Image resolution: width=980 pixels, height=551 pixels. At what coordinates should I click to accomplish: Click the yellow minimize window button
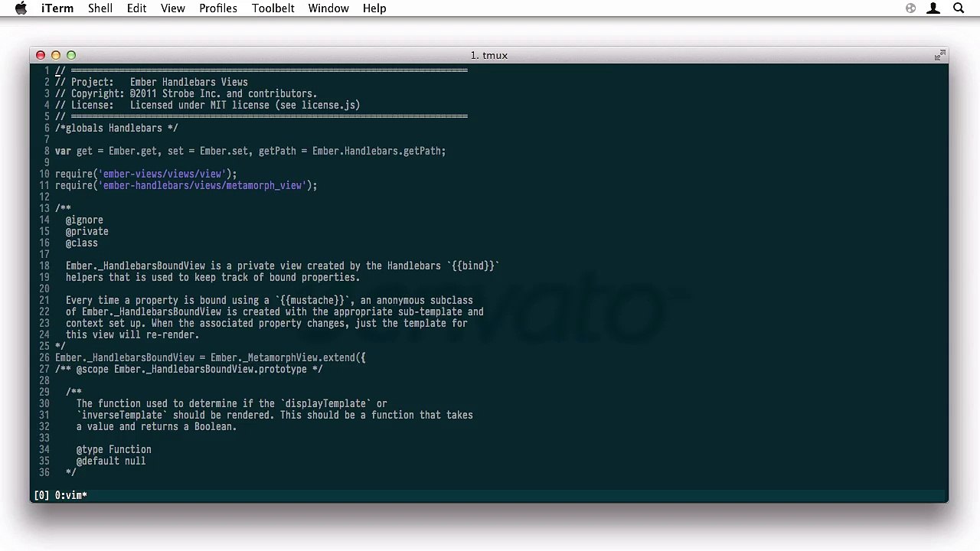[56, 55]
